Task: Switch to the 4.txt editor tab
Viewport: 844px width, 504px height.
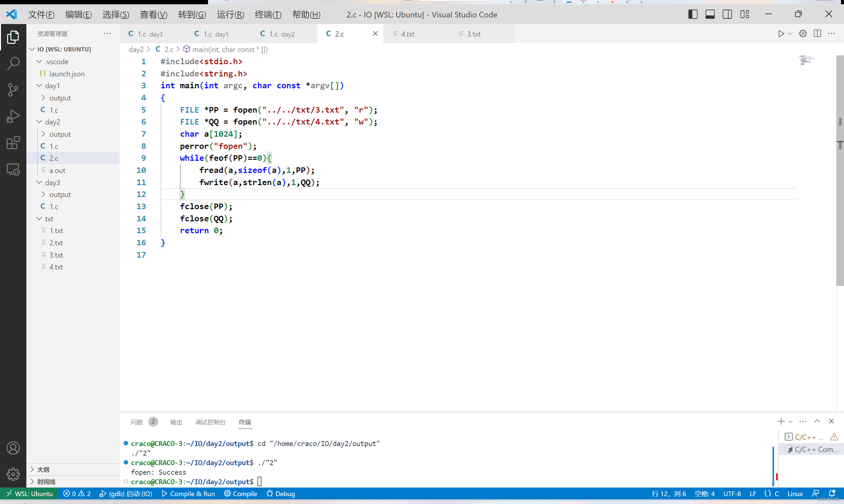Action: [x=407, y=34]
